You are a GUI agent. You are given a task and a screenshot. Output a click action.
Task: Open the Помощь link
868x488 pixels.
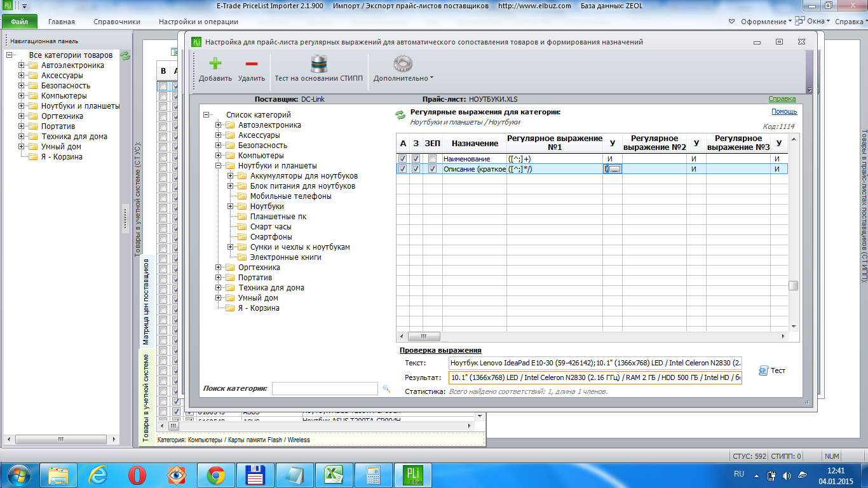point(784,112)
